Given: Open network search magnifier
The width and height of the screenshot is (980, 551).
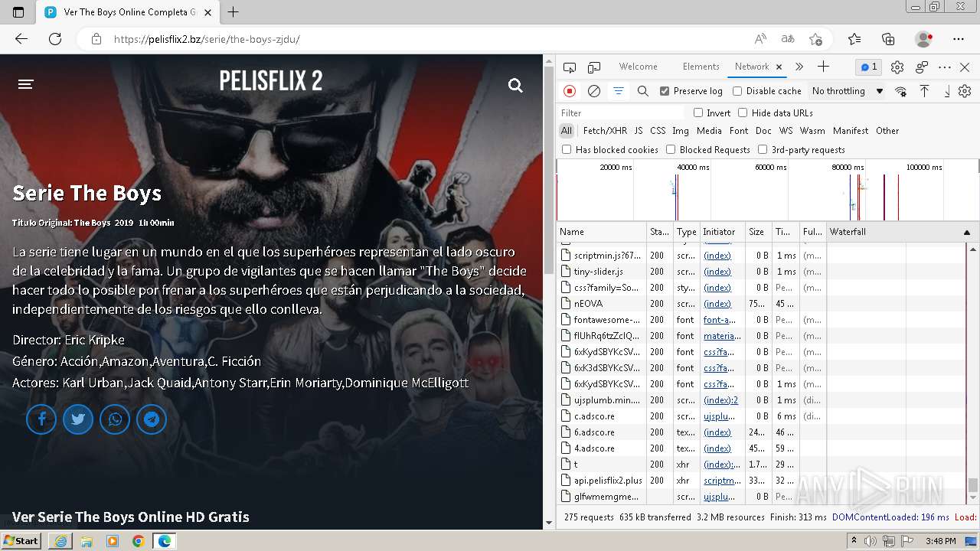Looking at the screenshot, I should [x=643, y=91].
